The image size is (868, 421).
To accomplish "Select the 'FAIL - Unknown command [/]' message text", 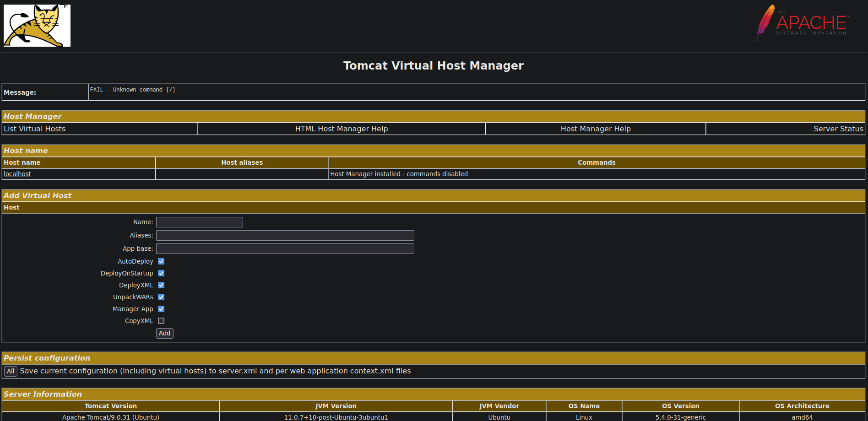I will (x=133, y=90).
